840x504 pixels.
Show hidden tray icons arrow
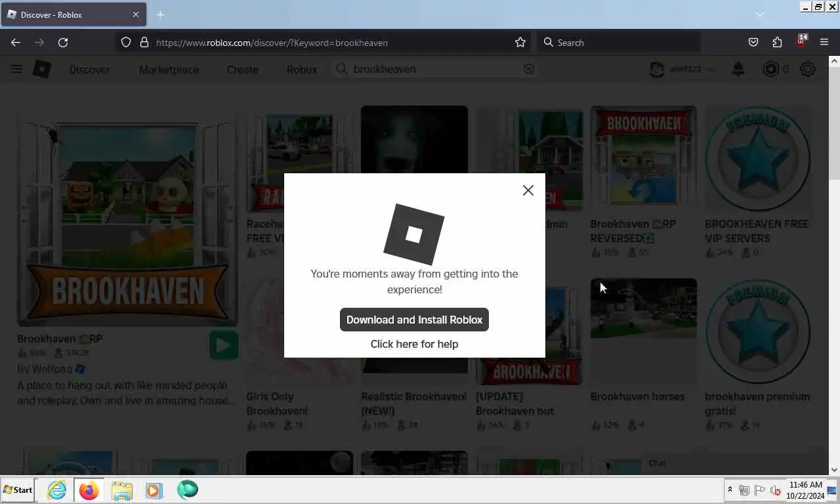pos(730,490)
